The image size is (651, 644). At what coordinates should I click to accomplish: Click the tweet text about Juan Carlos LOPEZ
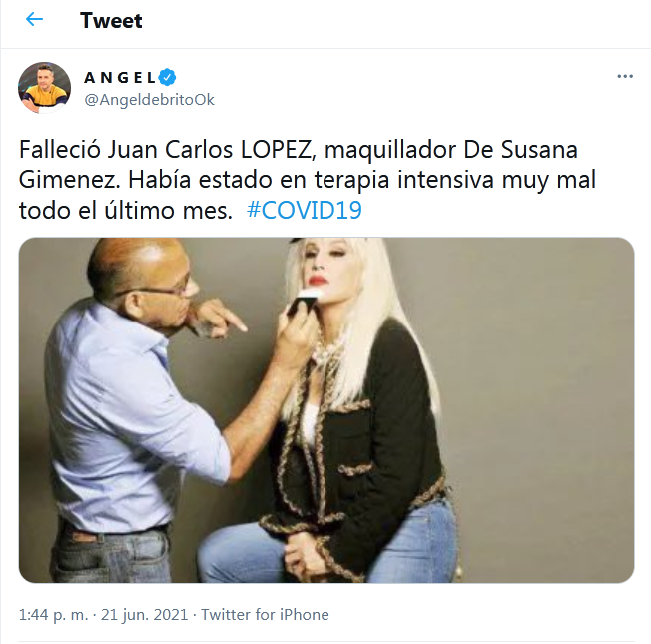(x=308, y=180)
